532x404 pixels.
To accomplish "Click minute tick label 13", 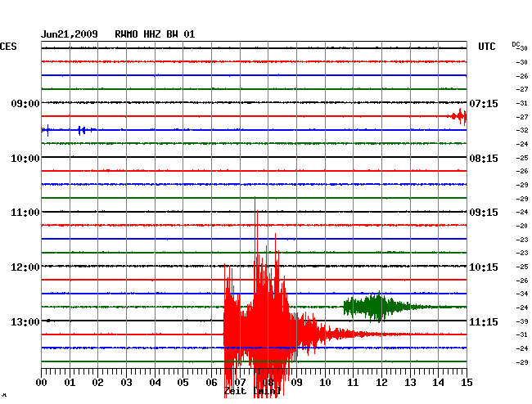I will point(410,383).
